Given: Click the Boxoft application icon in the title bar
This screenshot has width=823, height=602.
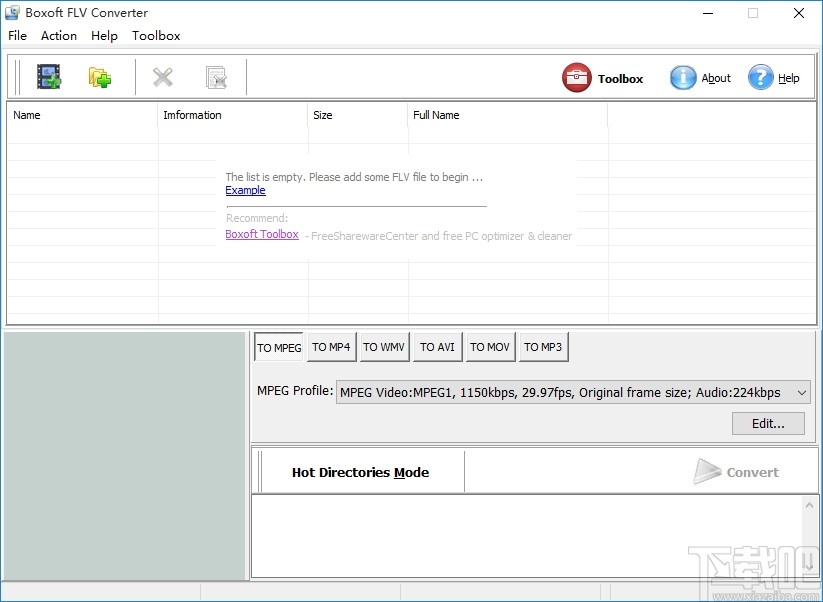Looking at the screenshot, I should click(x=12, y=12).
